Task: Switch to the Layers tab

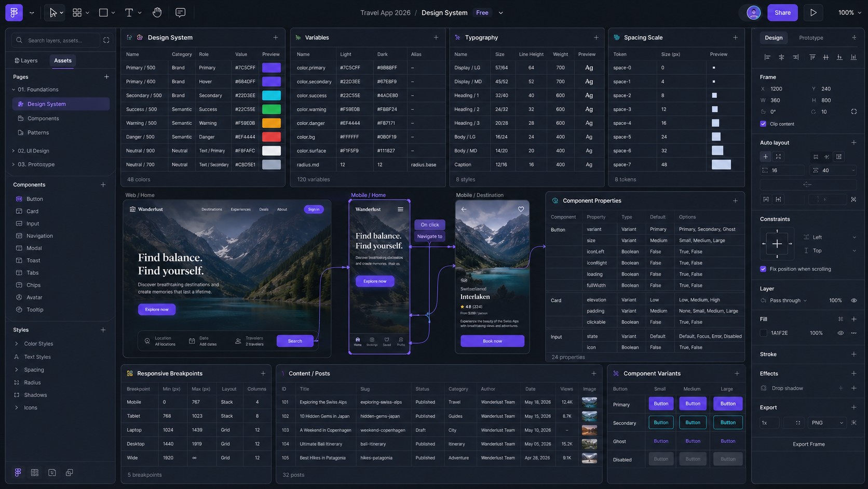Action: click(x=26, y=61)
